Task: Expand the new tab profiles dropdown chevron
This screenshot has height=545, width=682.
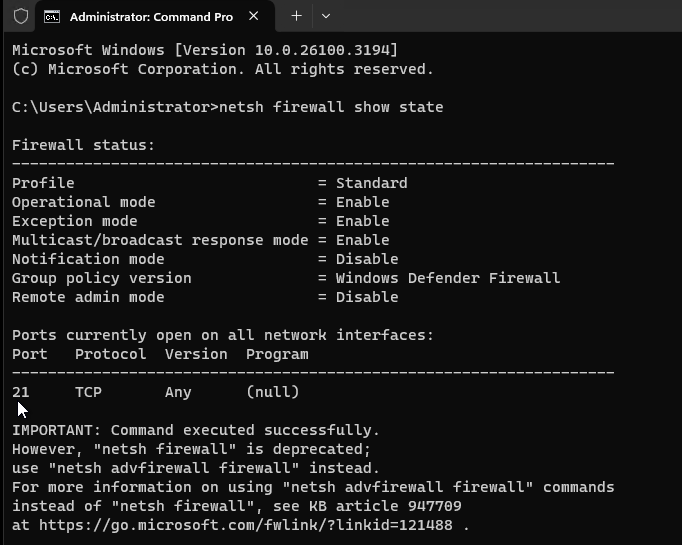Action: pyautogui.click(x=326, y=16)
